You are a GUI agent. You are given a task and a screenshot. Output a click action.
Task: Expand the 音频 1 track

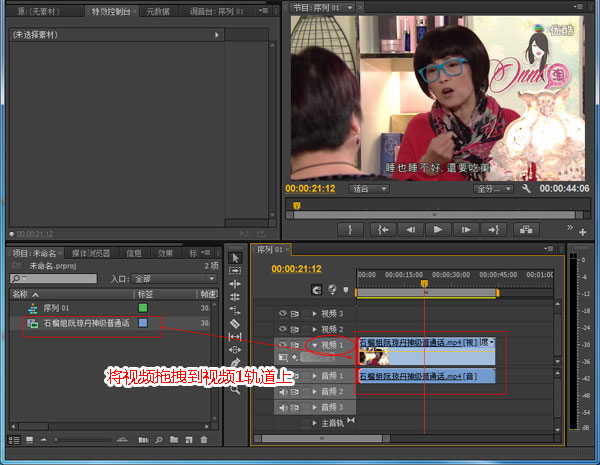315,376
